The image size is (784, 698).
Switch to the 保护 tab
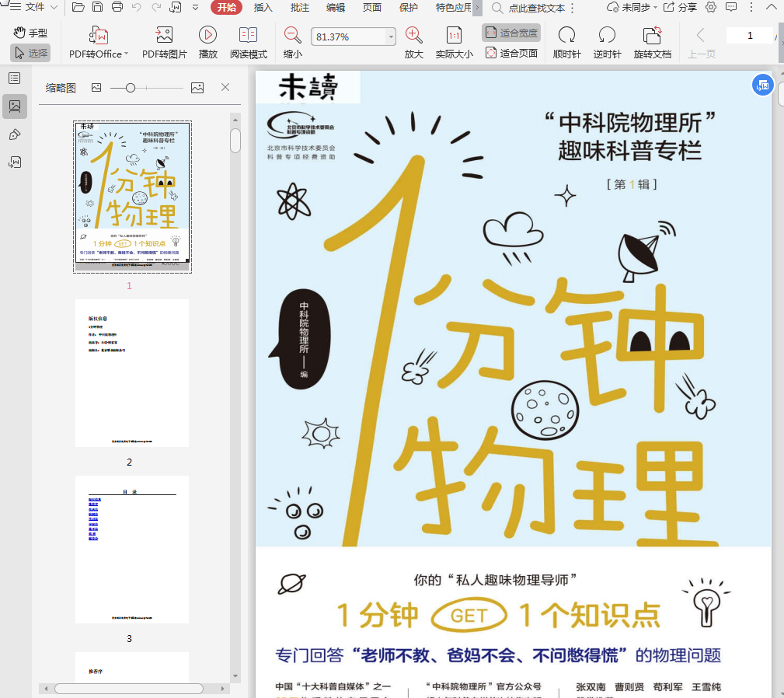pos(409,8)
